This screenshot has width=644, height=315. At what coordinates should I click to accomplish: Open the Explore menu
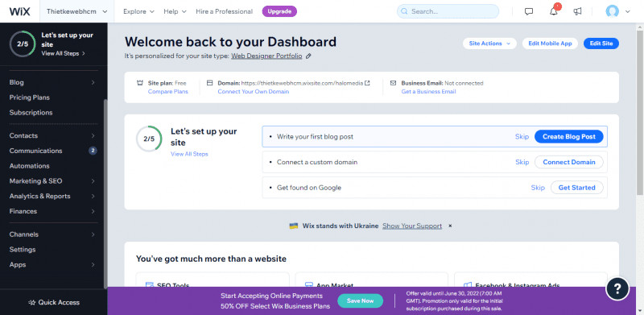pos(138,11)
